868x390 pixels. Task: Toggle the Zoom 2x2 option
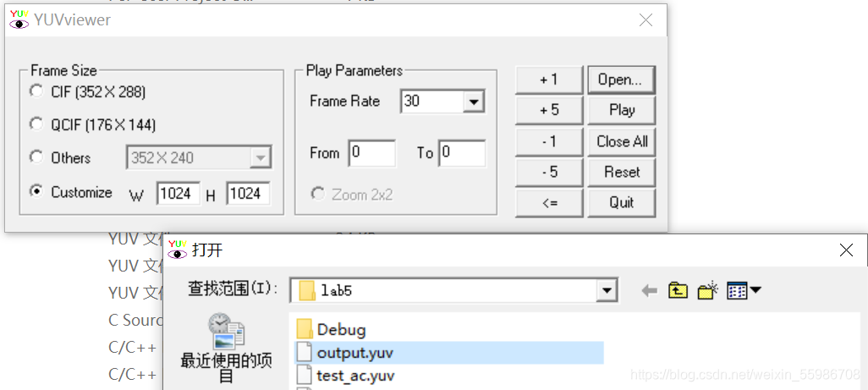(318, 195)
